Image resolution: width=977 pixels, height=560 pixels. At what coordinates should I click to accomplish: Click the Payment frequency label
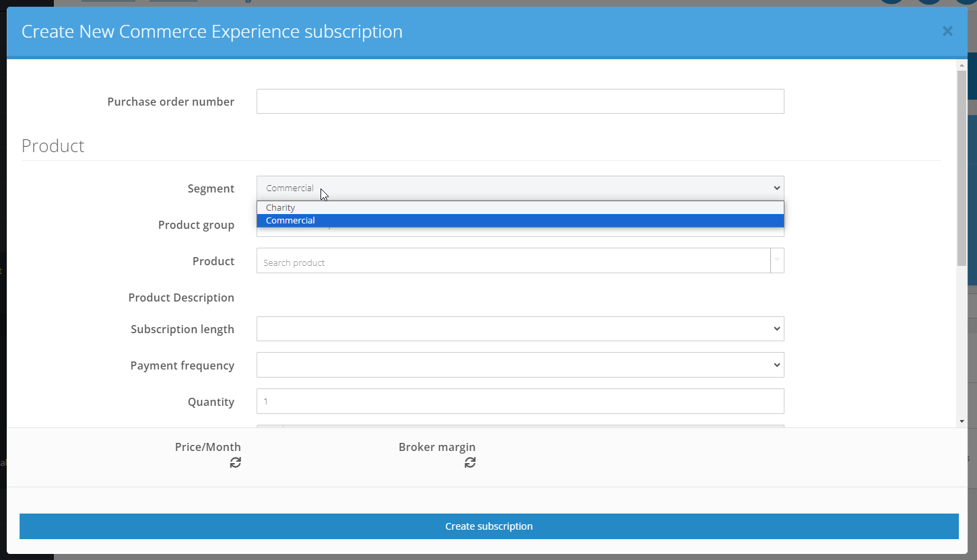(x=182, y=365)
